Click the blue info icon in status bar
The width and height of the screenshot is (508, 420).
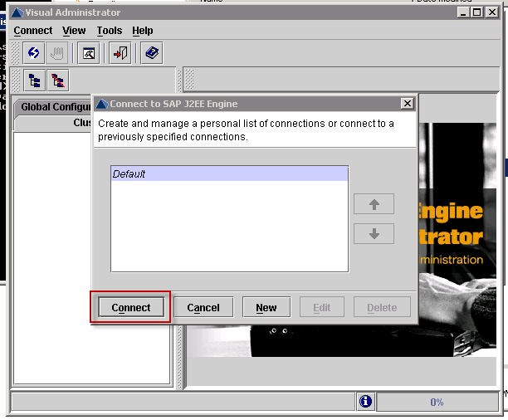(365, 402)
